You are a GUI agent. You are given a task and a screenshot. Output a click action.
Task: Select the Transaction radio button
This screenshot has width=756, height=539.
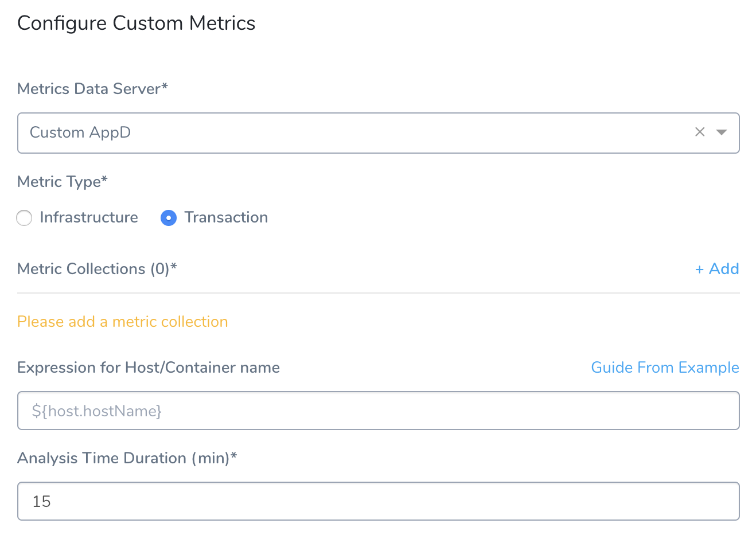point(169,218)
